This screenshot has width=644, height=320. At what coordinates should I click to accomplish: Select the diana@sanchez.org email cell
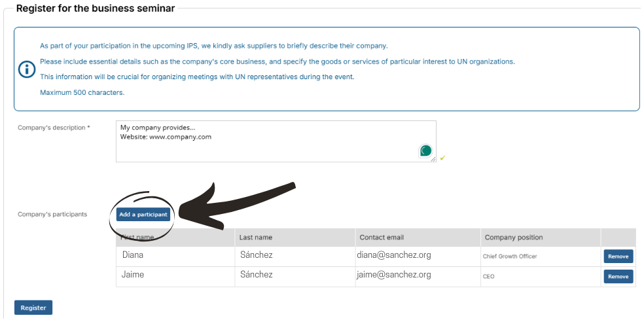click(x=418, y=257)
